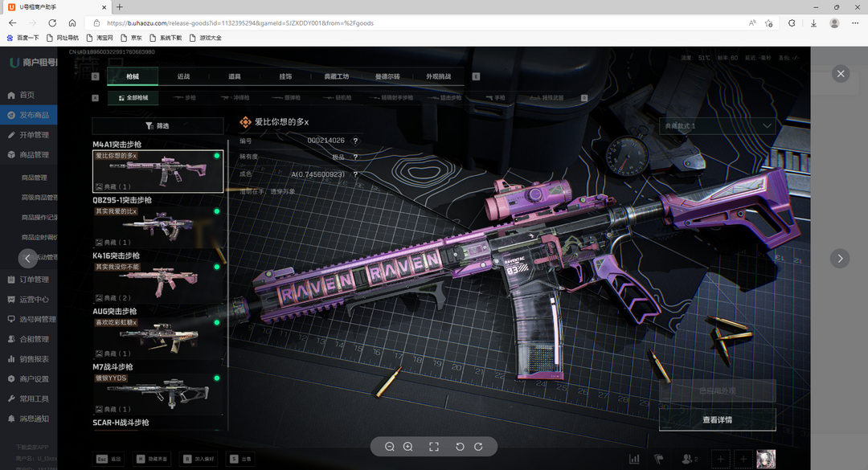Click the green status dot on M4A1
This screenshot has width=868, height=470.
pyautogui.click(x=217, y=155)
